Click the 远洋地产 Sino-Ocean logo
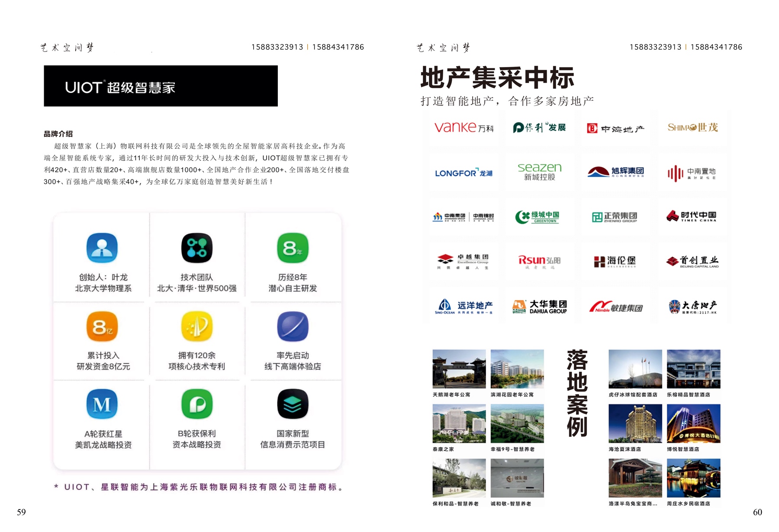779x532 pixels. tap(464, 306)
